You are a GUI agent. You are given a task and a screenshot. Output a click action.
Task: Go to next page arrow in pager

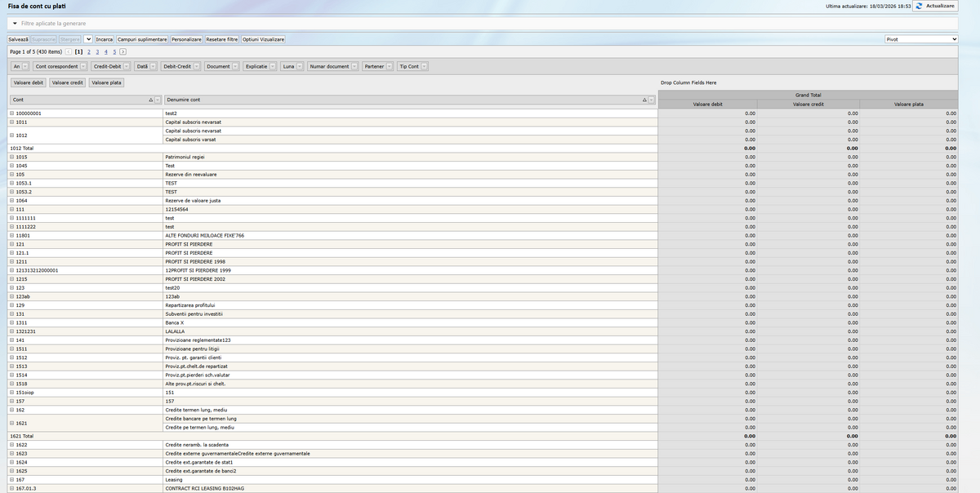pos(122,51)
